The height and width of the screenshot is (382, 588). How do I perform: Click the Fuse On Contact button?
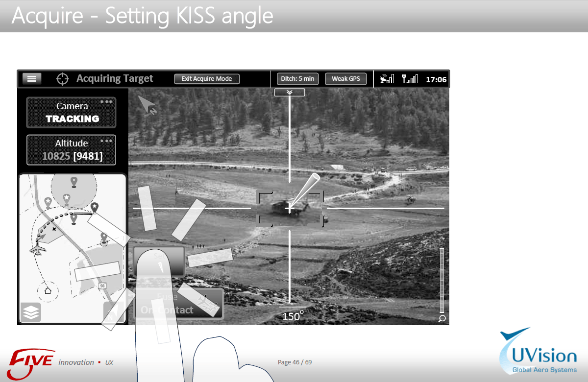[x=179, y=304]
